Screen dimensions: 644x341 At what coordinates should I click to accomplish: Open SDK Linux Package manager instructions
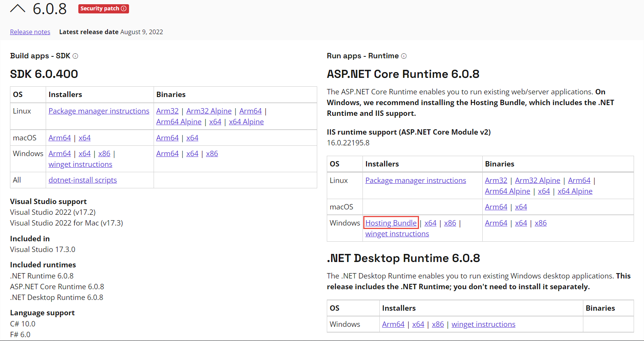99,111
